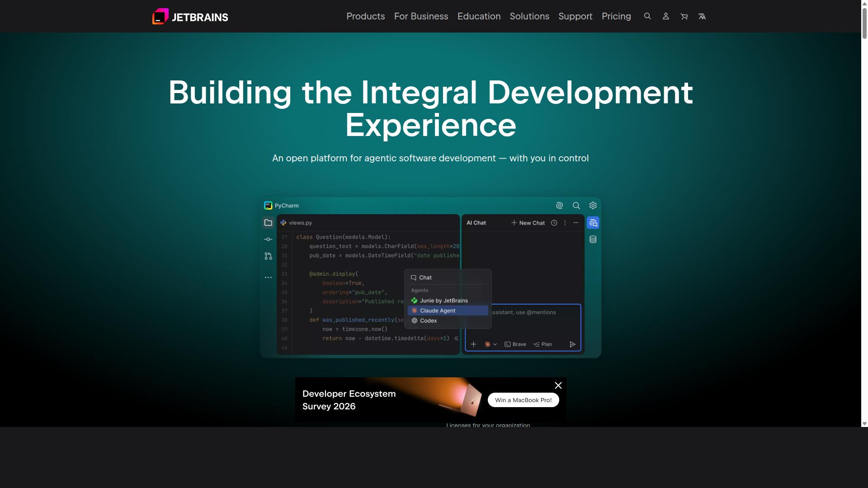Choose Claude Agent in the list
The image size is (868, 488).
point(448,310)
